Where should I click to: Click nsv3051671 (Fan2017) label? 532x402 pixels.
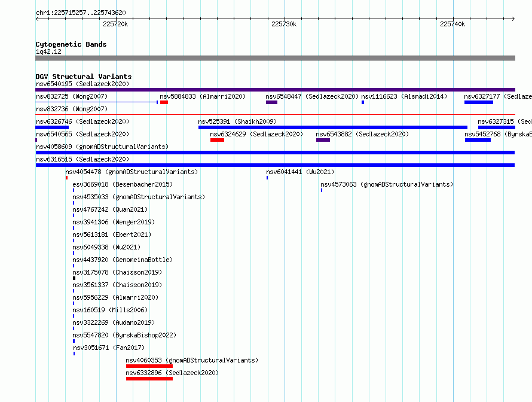[x=109, y=348]
